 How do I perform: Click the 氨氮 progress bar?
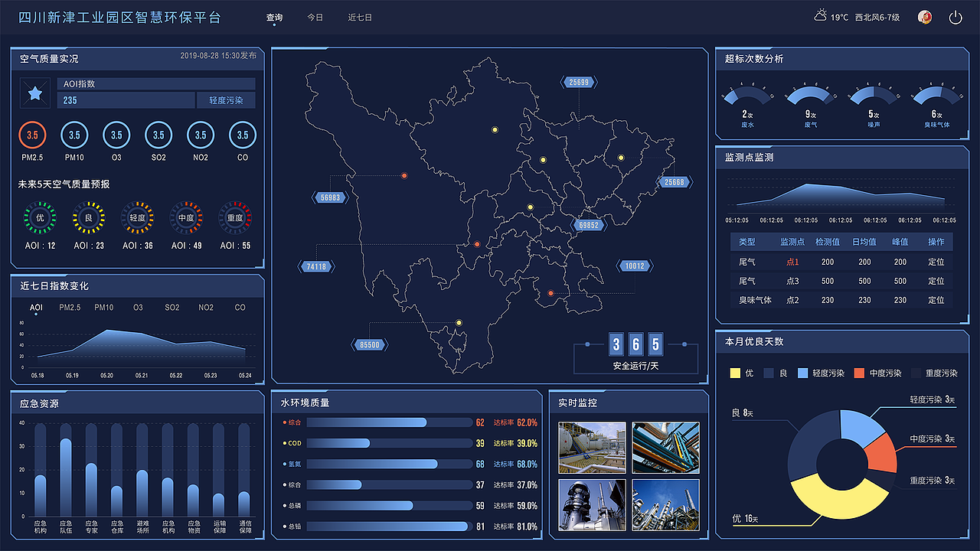[x=390, y=464]
